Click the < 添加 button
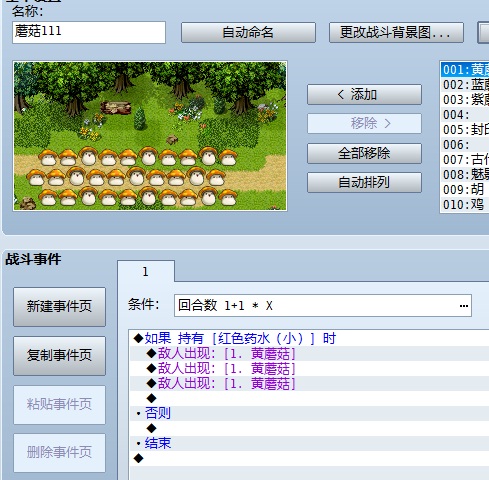This screenshot has width=489, height=480. click(x=364, y=95)
